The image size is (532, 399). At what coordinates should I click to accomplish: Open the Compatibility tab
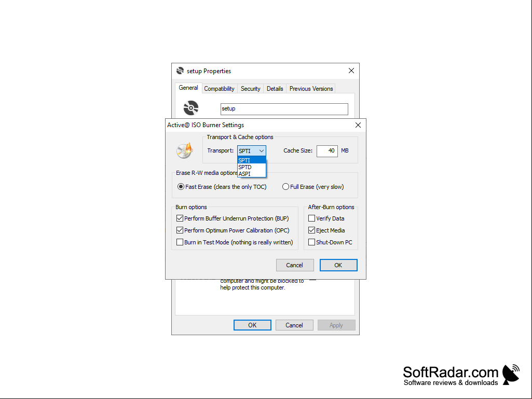coord(219,89)
